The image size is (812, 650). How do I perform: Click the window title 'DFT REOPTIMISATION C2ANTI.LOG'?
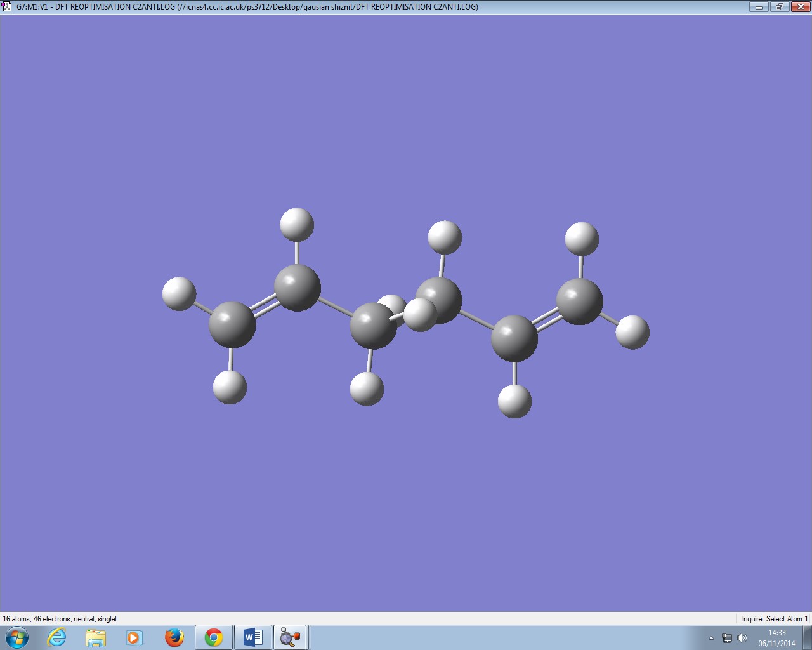click(x=247, y=7)
